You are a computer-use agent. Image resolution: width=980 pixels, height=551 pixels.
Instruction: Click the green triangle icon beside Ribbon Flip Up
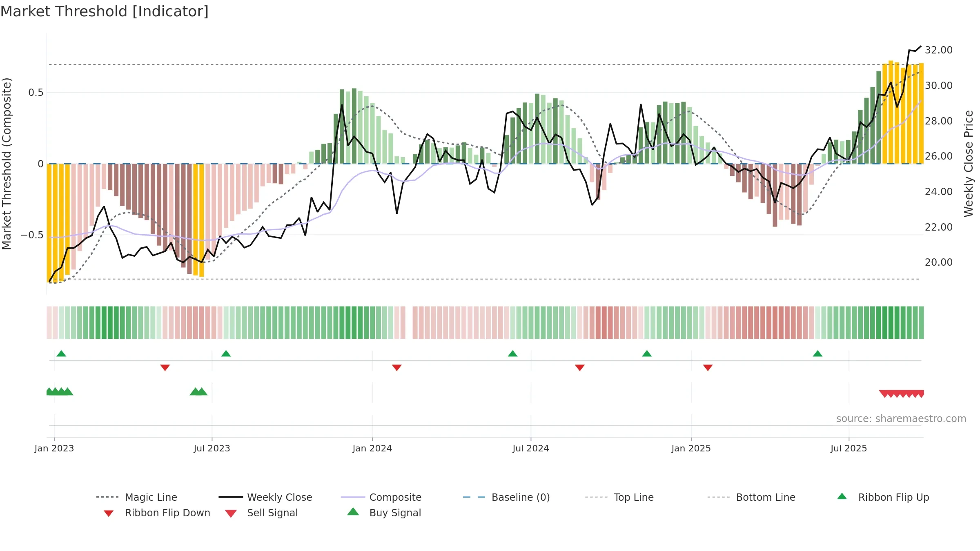coord(842,496)
